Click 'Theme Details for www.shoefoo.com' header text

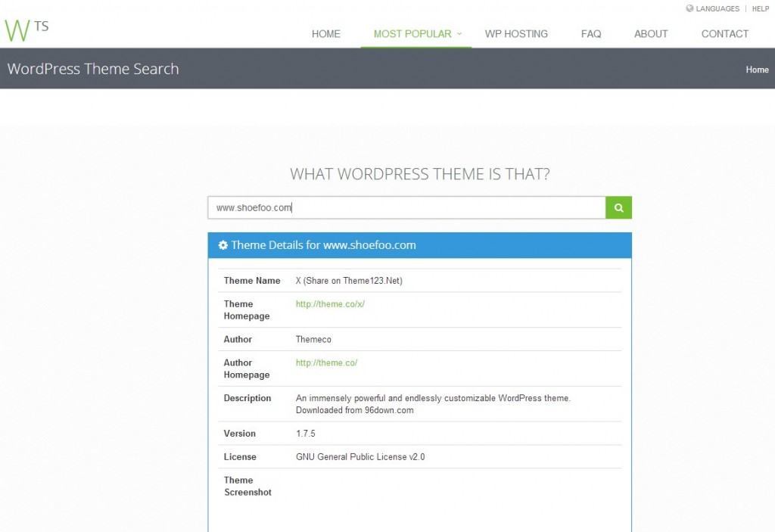point(323,245)
